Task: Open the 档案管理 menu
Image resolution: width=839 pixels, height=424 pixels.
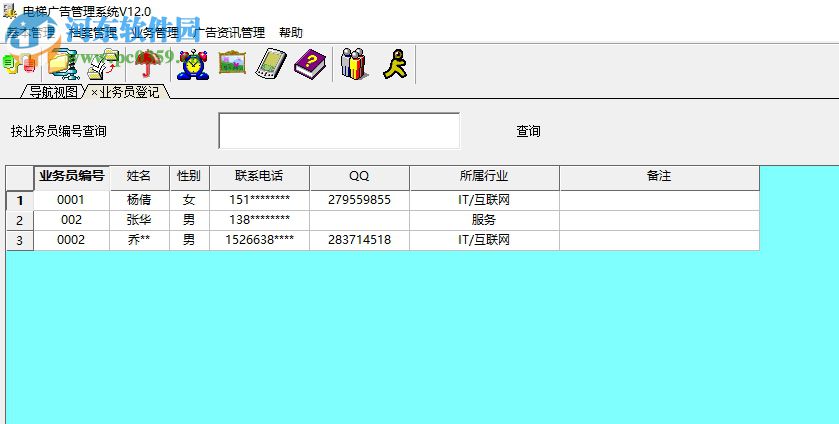Action: 93,33
